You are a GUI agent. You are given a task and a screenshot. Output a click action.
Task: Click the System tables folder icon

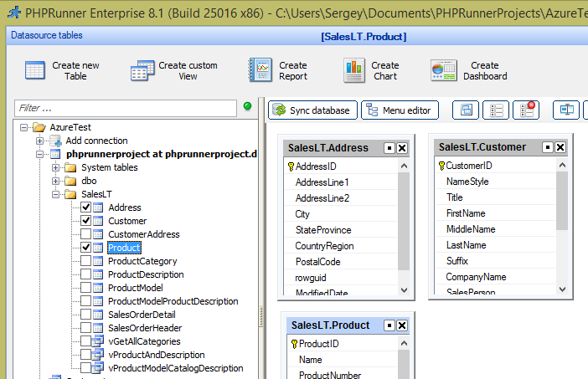pyautogui.click(x=70, y=167)
